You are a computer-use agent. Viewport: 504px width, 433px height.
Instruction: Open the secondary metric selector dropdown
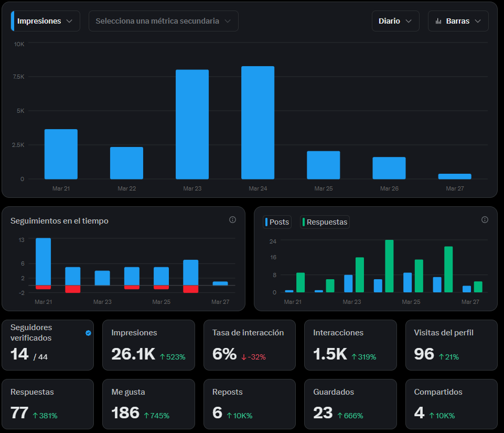163,20
